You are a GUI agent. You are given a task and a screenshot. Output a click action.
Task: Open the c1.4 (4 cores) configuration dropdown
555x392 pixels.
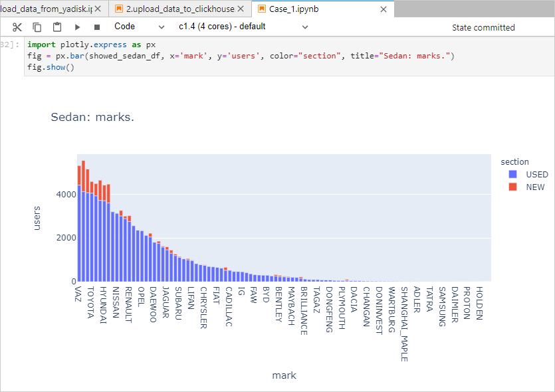243,27
